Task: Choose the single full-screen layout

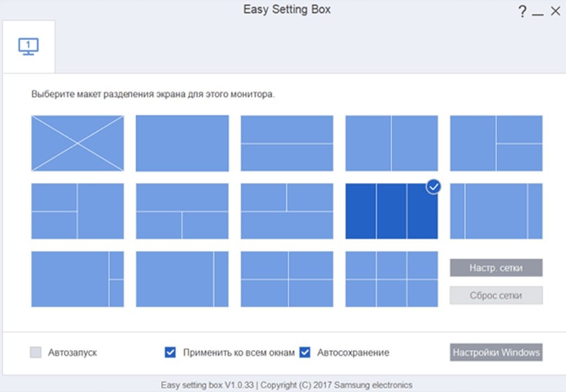Action: (182, 143)
